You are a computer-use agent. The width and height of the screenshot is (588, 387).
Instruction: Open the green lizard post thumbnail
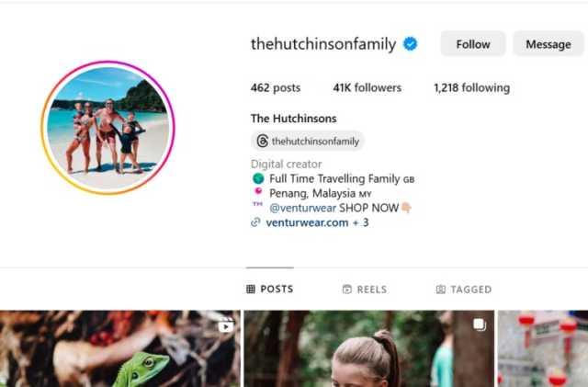tap(120, 348)
